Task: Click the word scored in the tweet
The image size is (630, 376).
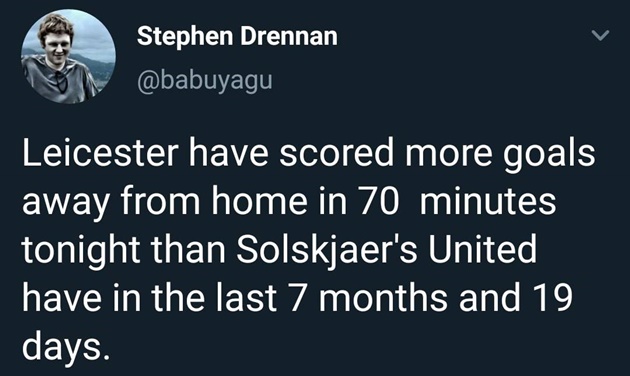Action: click(x=337, y=153)
